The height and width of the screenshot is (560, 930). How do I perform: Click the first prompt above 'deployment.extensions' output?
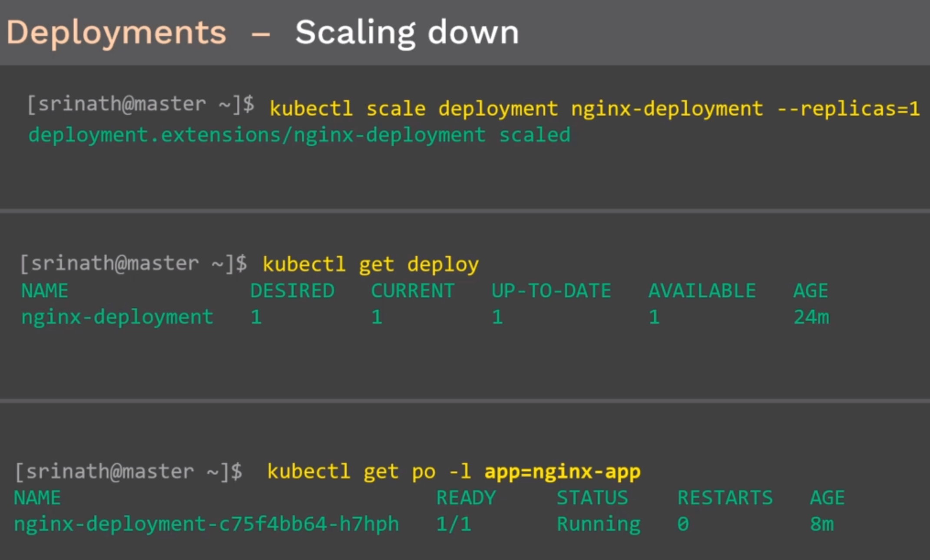[x=141, y=105]
